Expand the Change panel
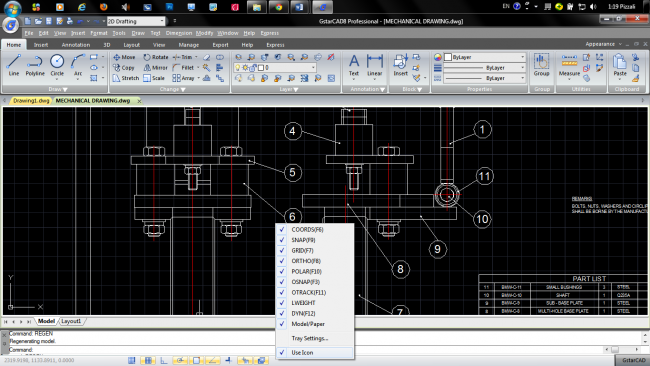 (x=172, y=89)
